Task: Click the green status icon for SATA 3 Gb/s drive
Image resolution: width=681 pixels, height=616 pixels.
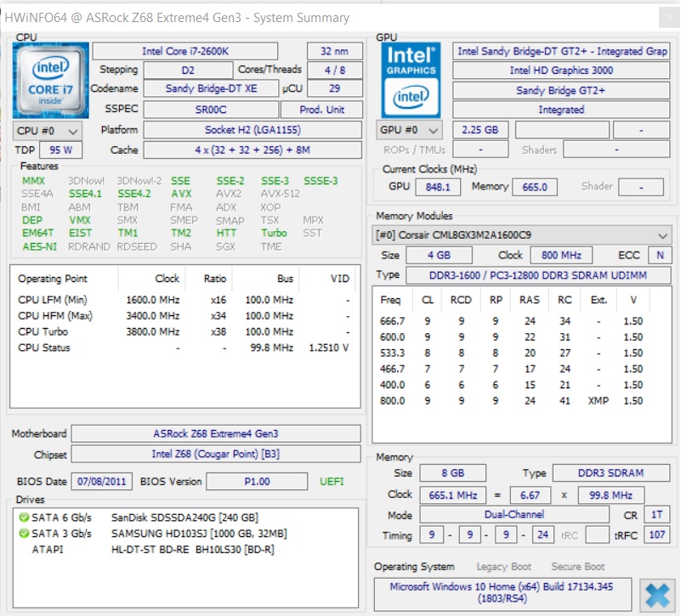Action: (x=24, y=533)
